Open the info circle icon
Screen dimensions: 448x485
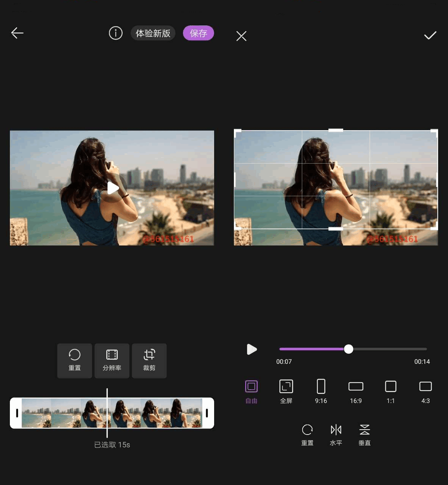[116, 33]
